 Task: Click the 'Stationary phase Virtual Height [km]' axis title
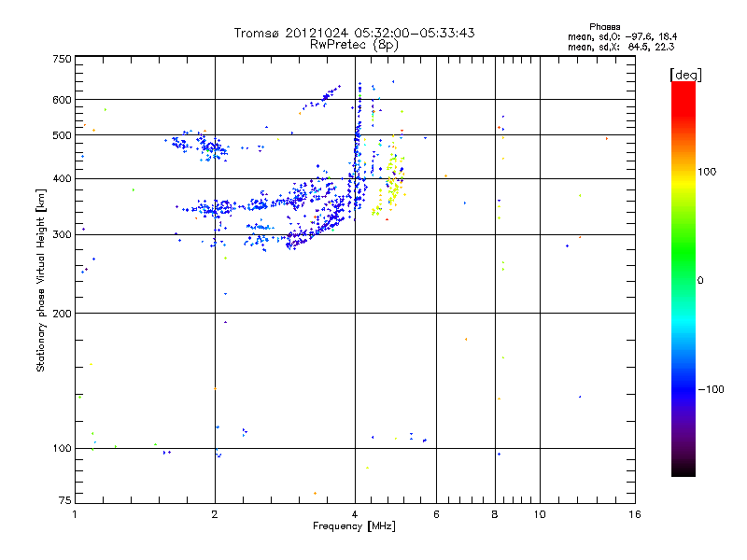[x=41, y=280]
